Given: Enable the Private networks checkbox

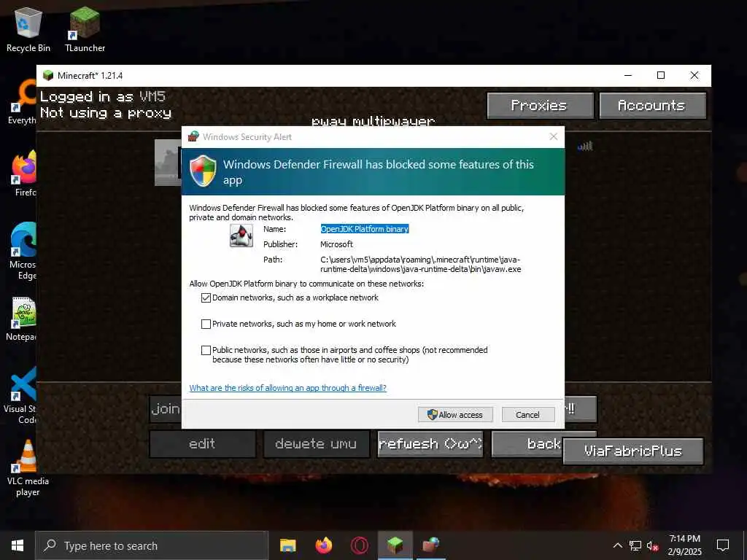Looking at the screenshot, I should point(206,324).
